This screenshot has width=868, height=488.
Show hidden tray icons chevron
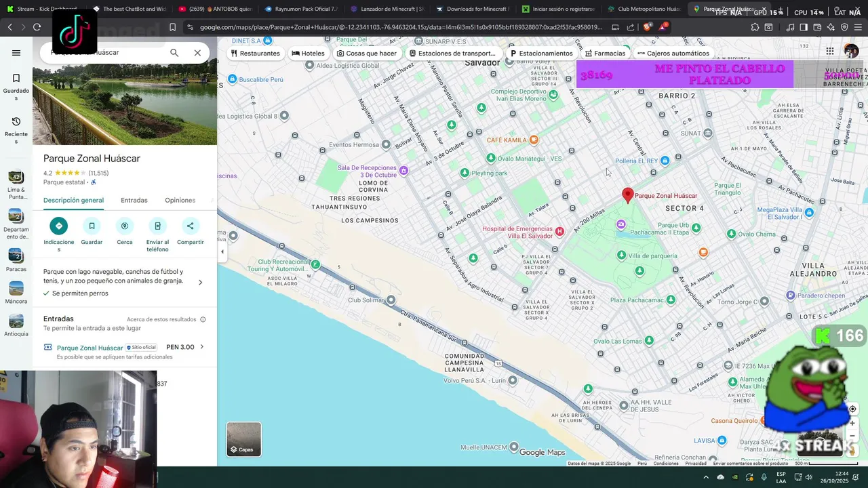coord(705,477)
